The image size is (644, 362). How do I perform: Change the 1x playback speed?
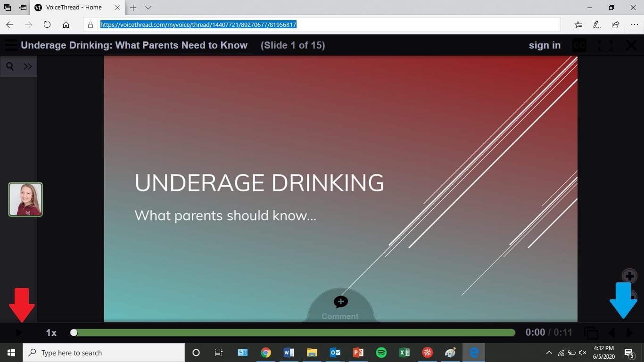(51, 333)
